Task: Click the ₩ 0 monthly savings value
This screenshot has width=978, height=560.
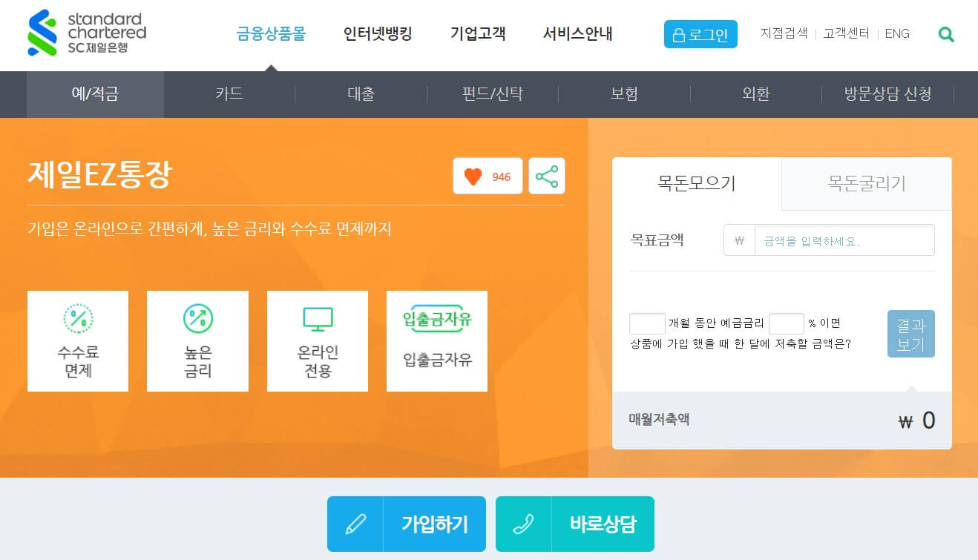Action: tap(916, 421)
